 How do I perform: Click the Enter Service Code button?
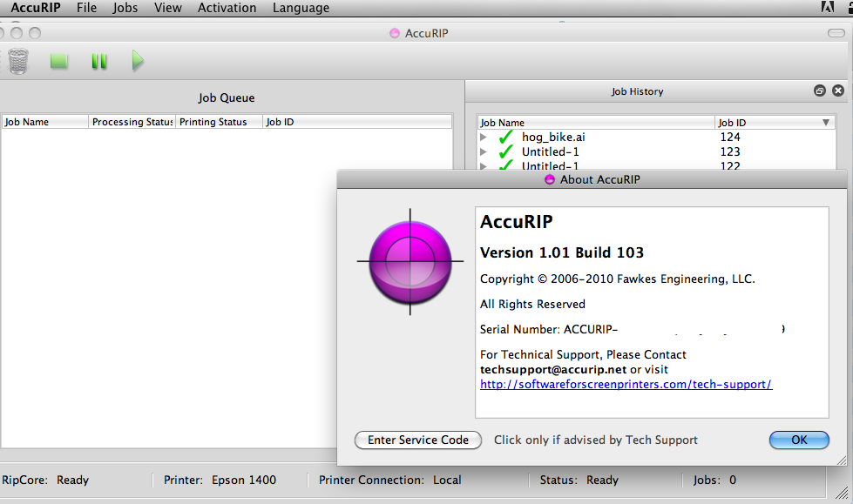(x=418, y=440)
